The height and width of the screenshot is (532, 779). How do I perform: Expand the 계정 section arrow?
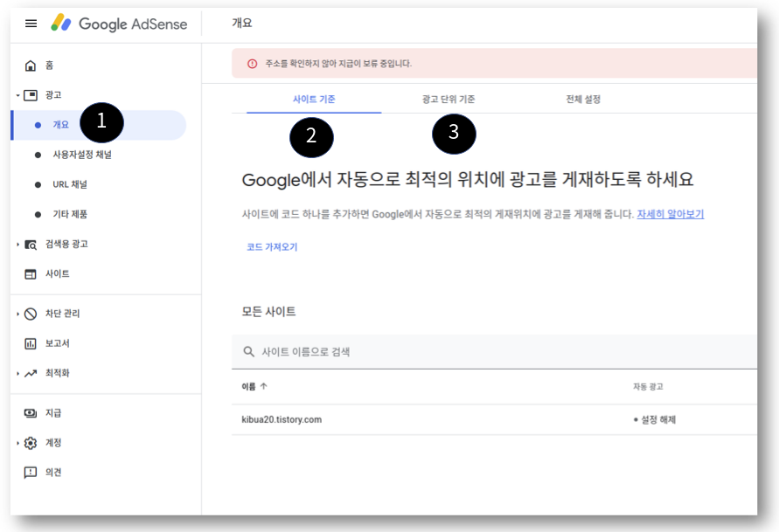click(17, 443)
